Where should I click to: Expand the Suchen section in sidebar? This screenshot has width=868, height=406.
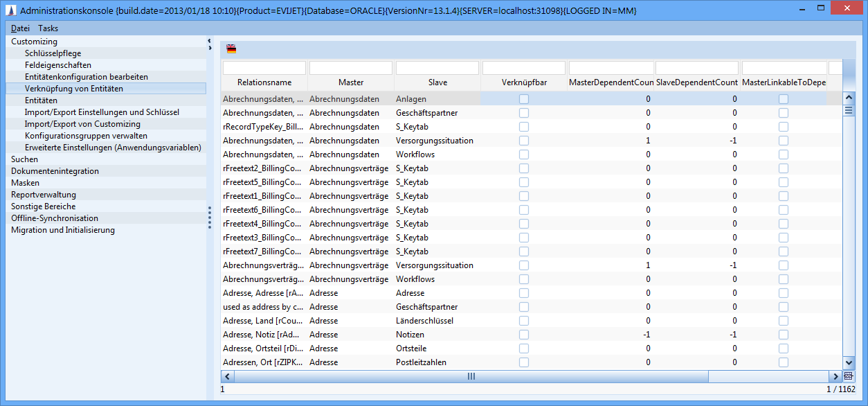25,159
